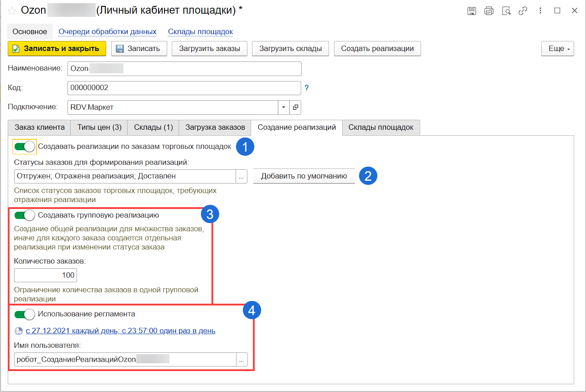586x392 pixels.
Task: Expand the Подключение dropdown arrow
Action: [x=284, y=107]
